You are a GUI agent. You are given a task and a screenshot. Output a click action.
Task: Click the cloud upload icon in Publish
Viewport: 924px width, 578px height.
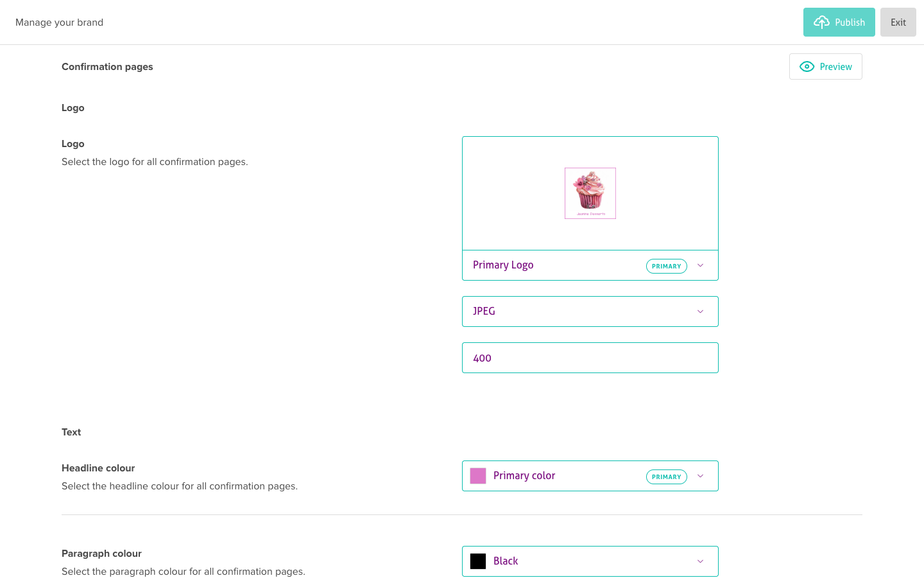[x=821, y=22]
